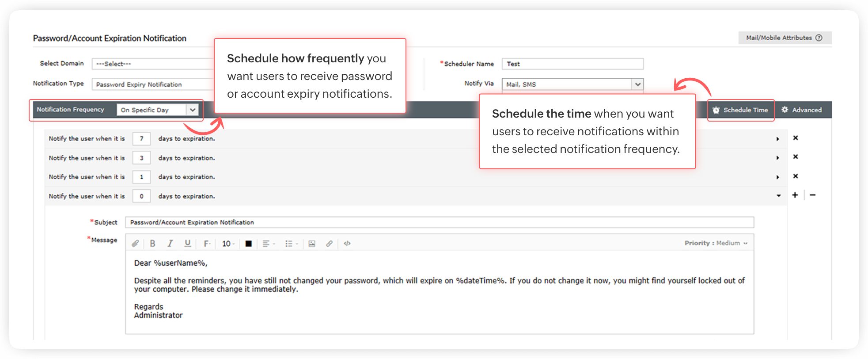Click the 'Regards' line in message
Viewport: 868px width, 359px height.
coord(148,307)
